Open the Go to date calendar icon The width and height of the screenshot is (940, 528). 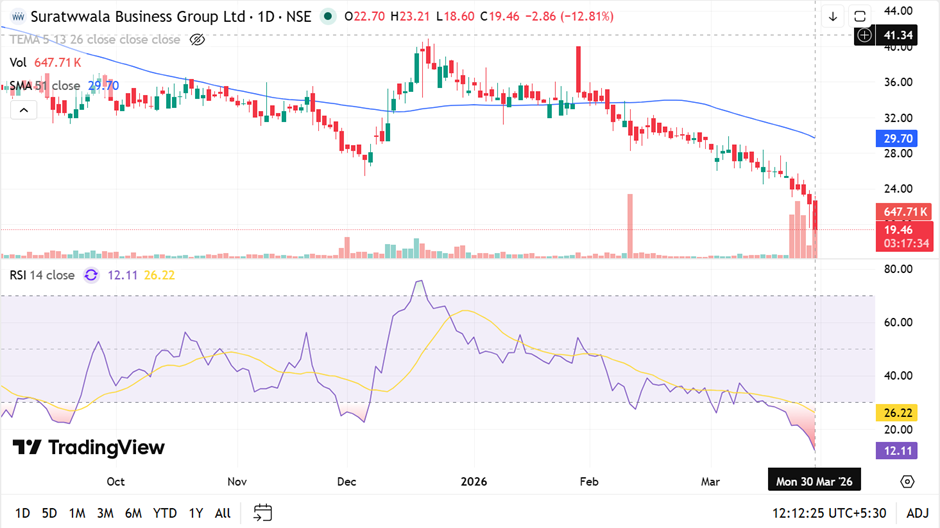[262, 513]
